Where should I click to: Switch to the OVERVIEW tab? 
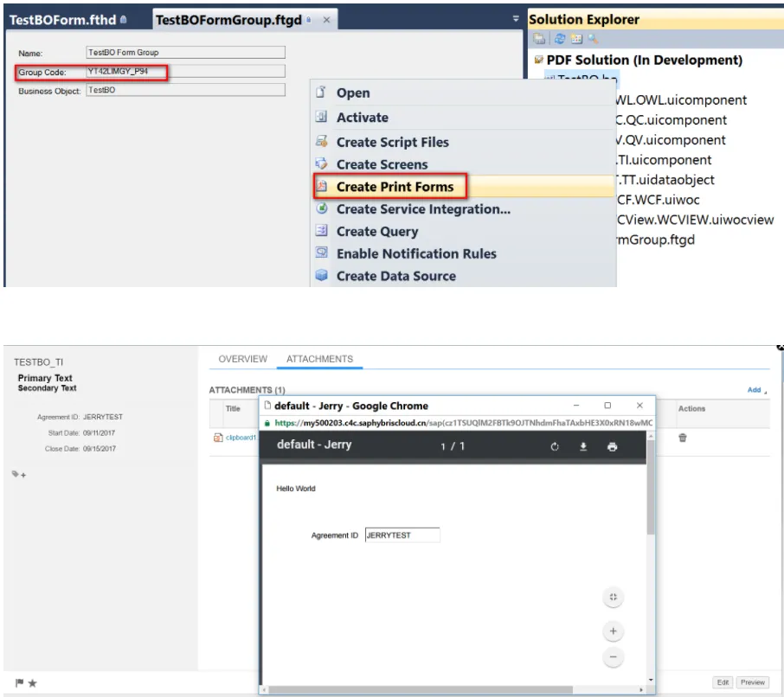pos(242,359)
